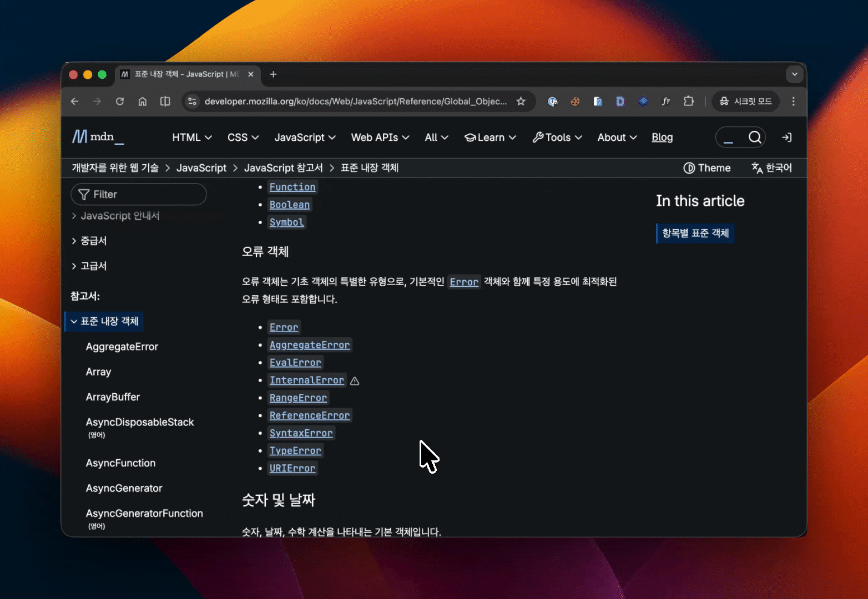
Task: Go to the 개발자를 위한 웹 기술 breadcrumb
Action: tap(115, 168)
